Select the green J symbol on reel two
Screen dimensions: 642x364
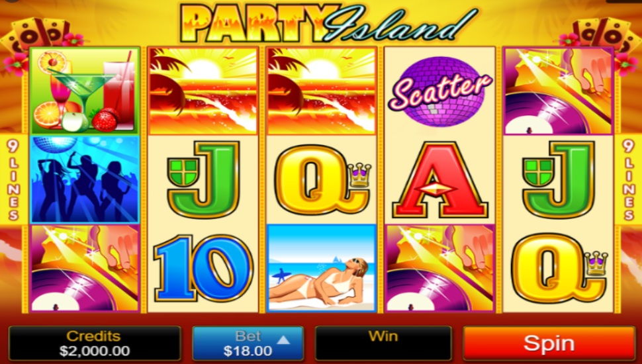[203, 179]
